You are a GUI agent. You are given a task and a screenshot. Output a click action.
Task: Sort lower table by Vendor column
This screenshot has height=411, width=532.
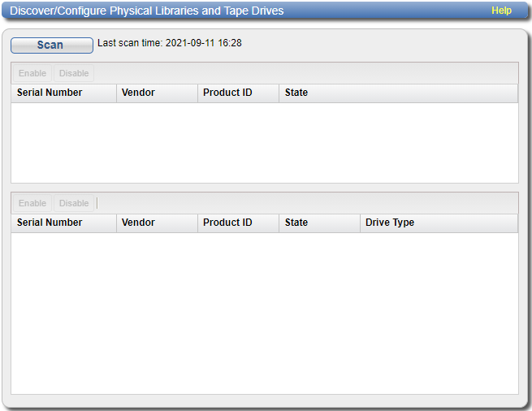pos(138,223)
